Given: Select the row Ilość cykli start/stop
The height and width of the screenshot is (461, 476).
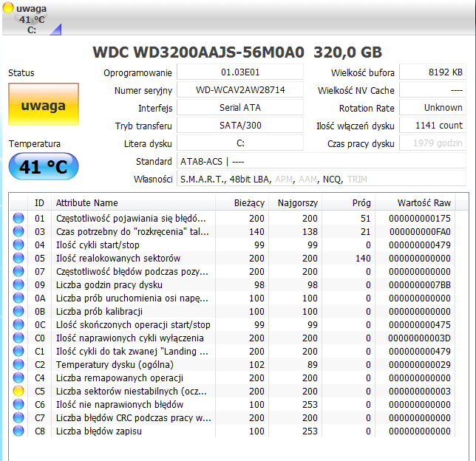Looking at the screenshot, I should pos(234,245).
